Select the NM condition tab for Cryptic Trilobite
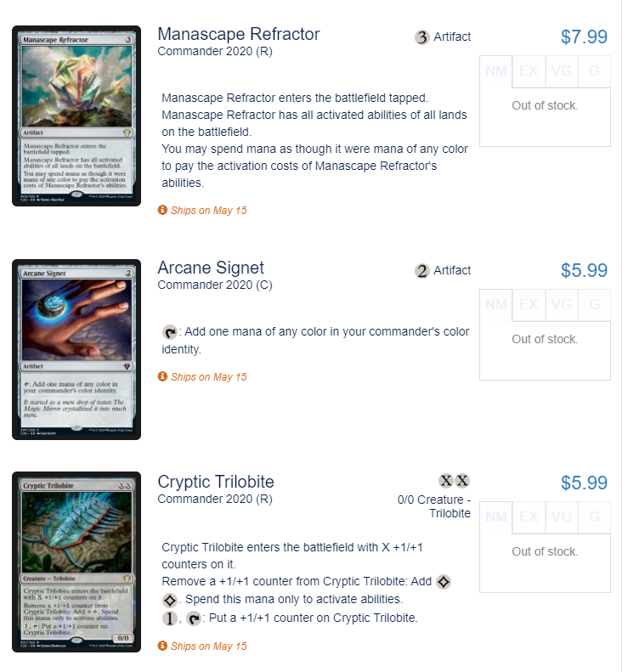The image size is (628, 672). 495,517
